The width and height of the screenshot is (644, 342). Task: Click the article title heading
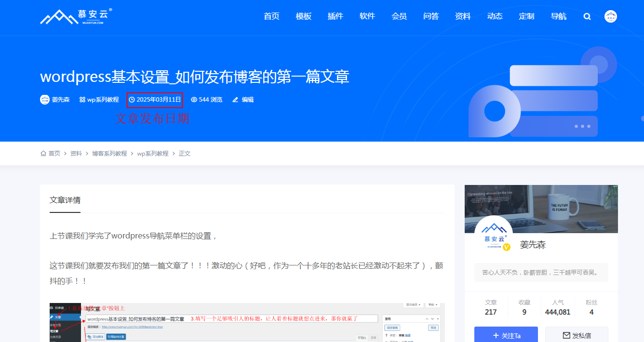[195, 77]
